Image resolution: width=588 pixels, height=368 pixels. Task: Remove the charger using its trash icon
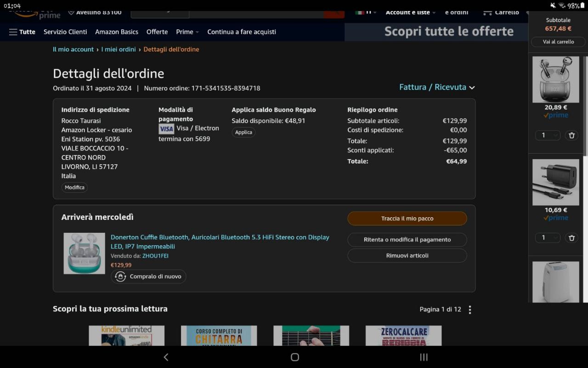click(571, 238)
